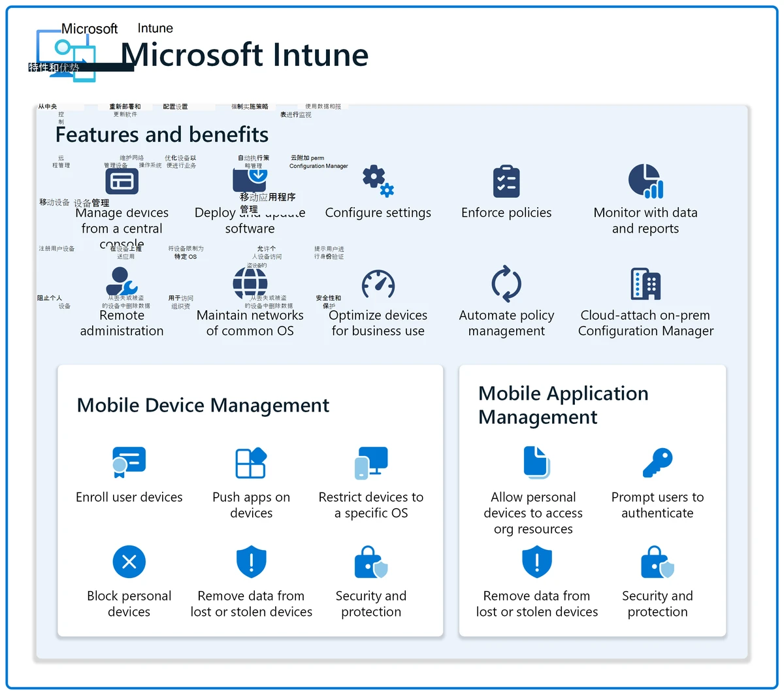
Task: Click the Microsoft Intune title text
Action: (245, 55)
